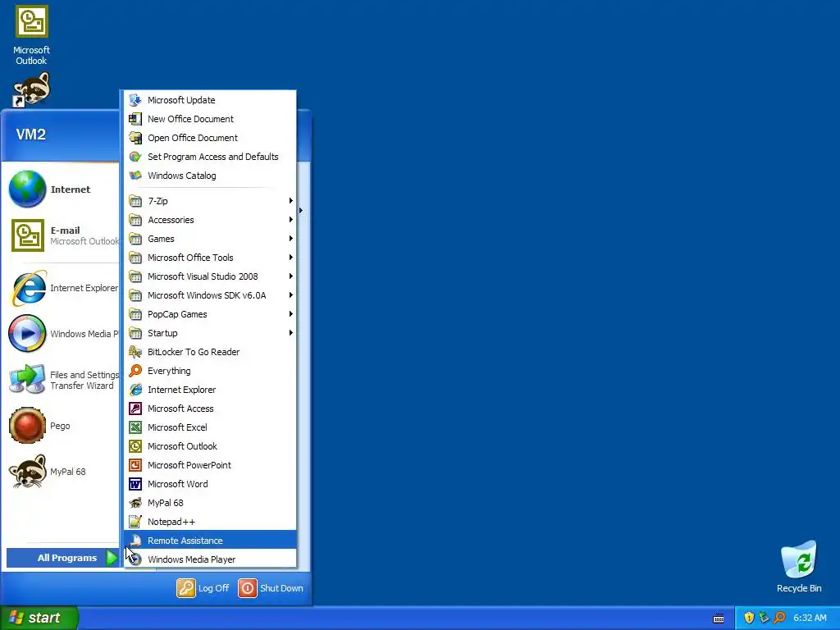This screenshot has height=630, width=840.
Task: Open Remote Assistance
Action: 209,540
